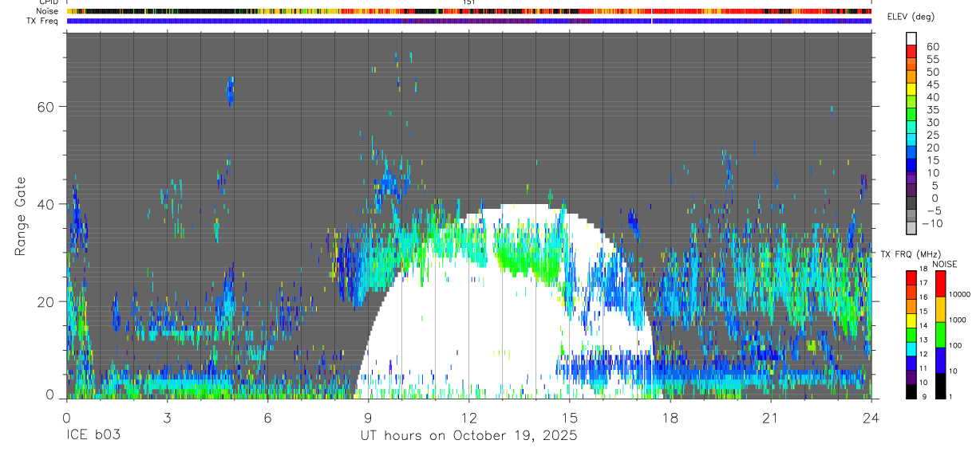Click the hour 15 tick label on time axis
Image resolution: width=980 pixels, height=452 pixels.
570,418
